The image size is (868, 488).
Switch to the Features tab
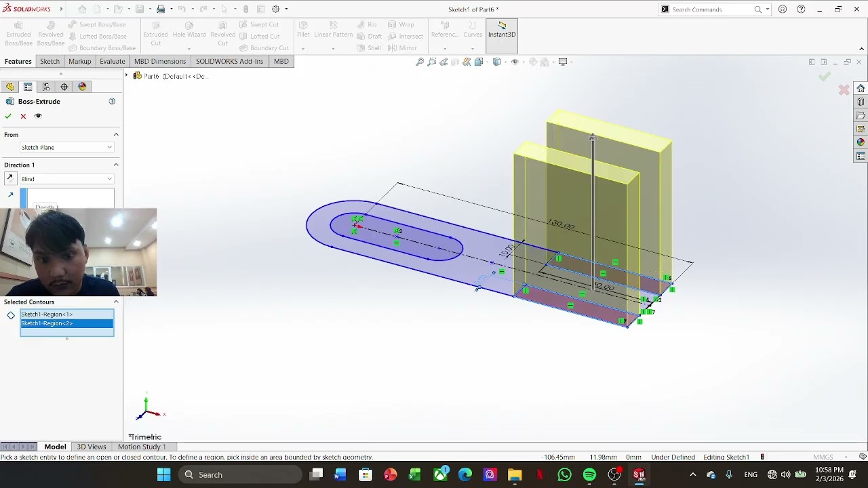tap(18, 62)
